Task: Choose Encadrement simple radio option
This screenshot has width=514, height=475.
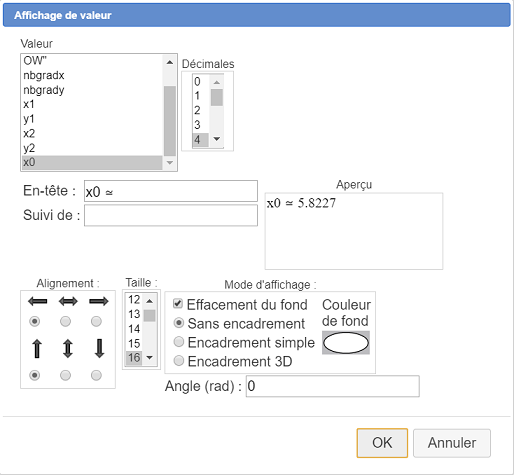Action: (179, 342)
